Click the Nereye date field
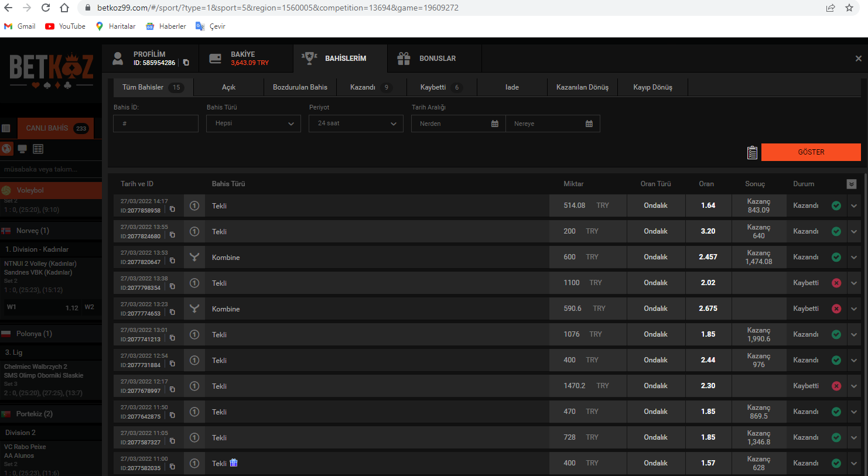Viewport: 868px width, 476px height. 553,124
